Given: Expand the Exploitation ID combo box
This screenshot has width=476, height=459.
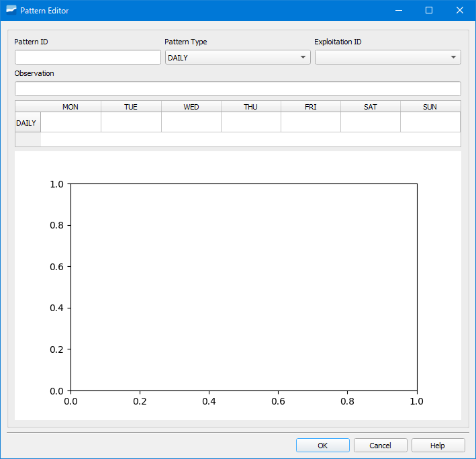Looking at the screenshot, I should click(x=387, y=57).
